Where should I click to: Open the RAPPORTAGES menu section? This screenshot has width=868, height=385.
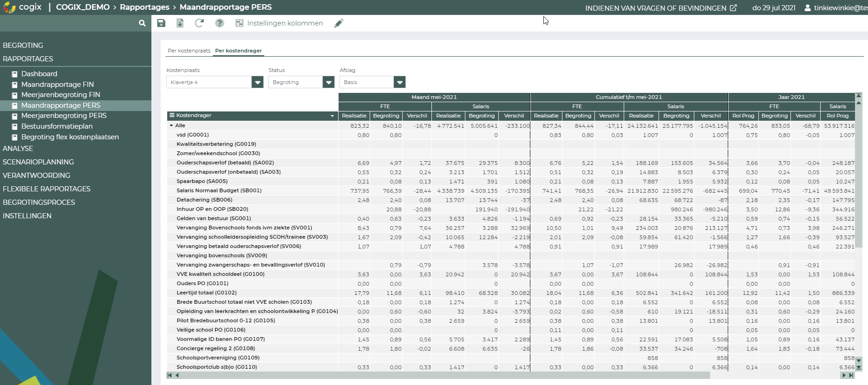click(x=28, y=59)
